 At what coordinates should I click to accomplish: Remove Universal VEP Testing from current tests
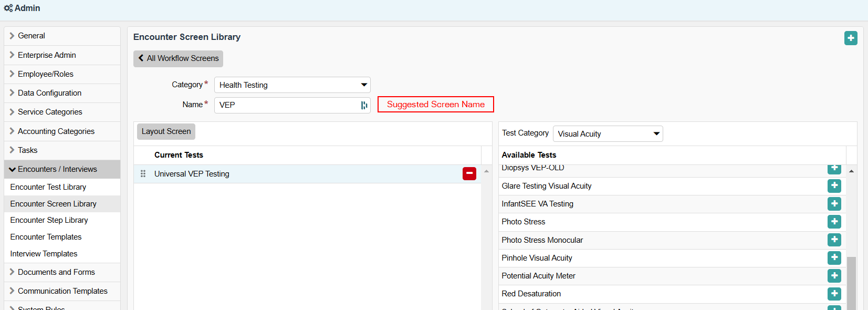[x=469, y=173]
